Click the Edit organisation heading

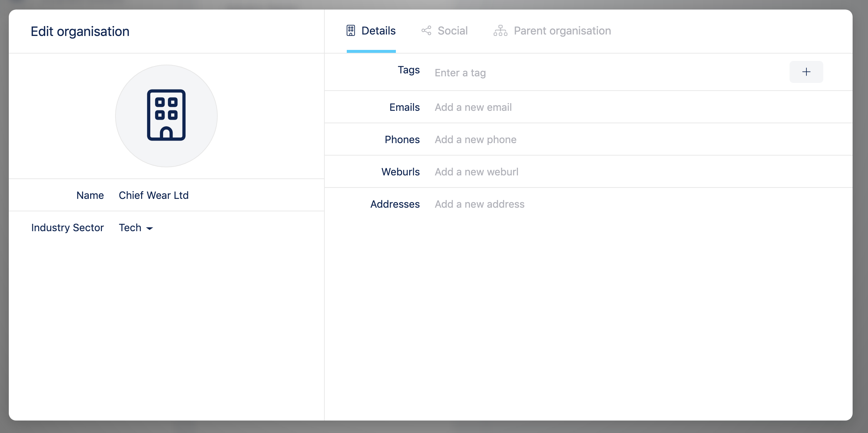click(80, 32)
